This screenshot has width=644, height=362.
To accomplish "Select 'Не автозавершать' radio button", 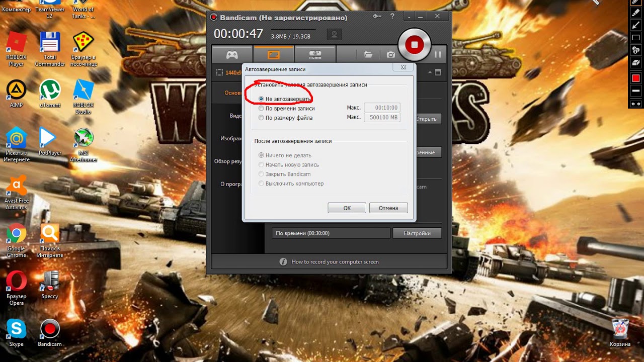I will 261,99.
